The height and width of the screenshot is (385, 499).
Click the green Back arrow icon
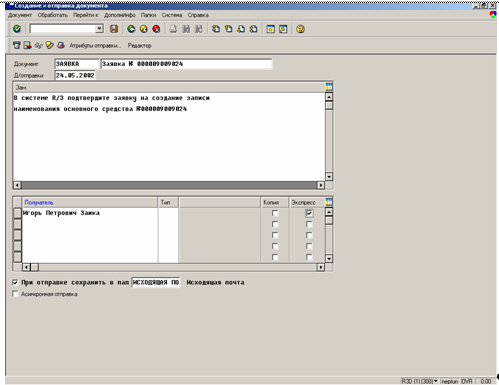point(131,29)
